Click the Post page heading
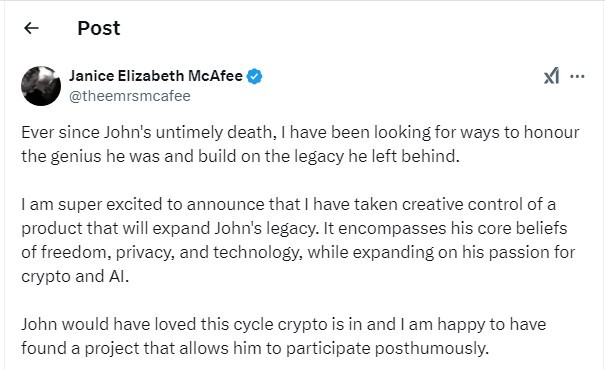The image size is (605, 370). (99, 28)
